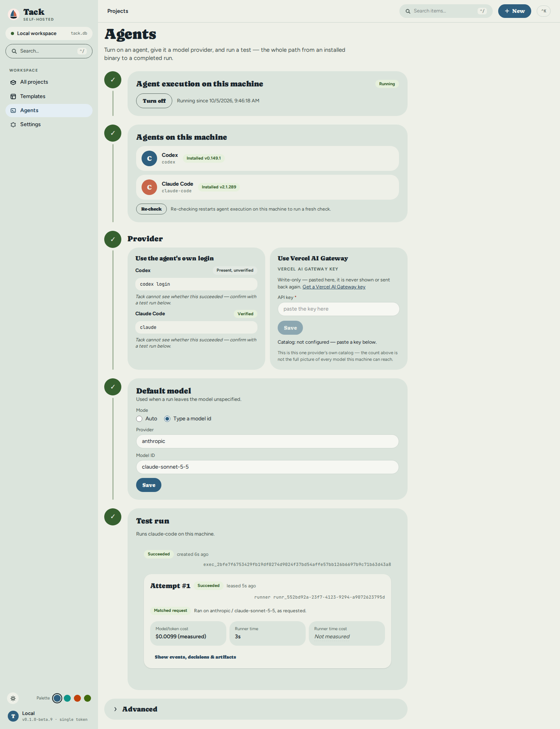
Task: Click the Test run step checkmark circle
Action: (x=113, y=517)
